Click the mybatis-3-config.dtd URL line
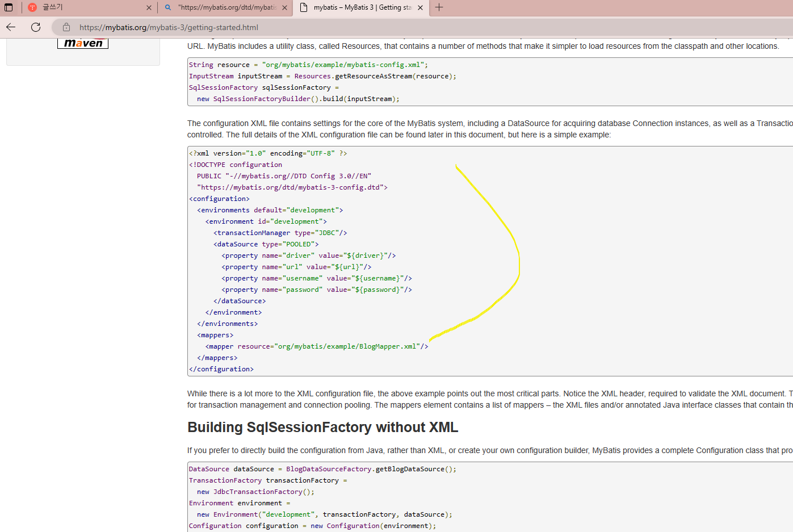Image resolution: width=793 pixels, height=532 pixels. [292, 187]
